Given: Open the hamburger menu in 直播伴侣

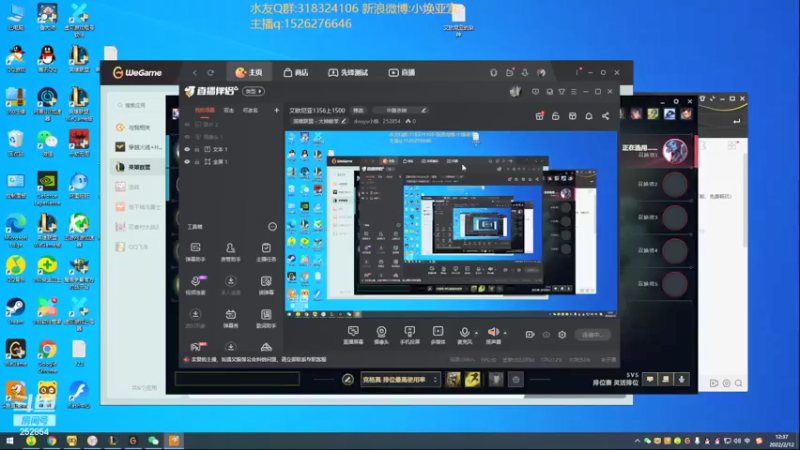Looking at the screenshot, I should point(573,92).
